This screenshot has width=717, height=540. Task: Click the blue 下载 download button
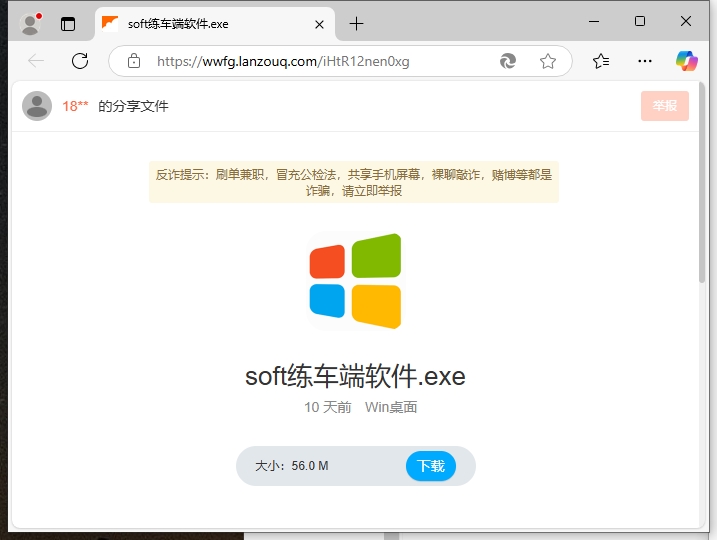point(430,466)
